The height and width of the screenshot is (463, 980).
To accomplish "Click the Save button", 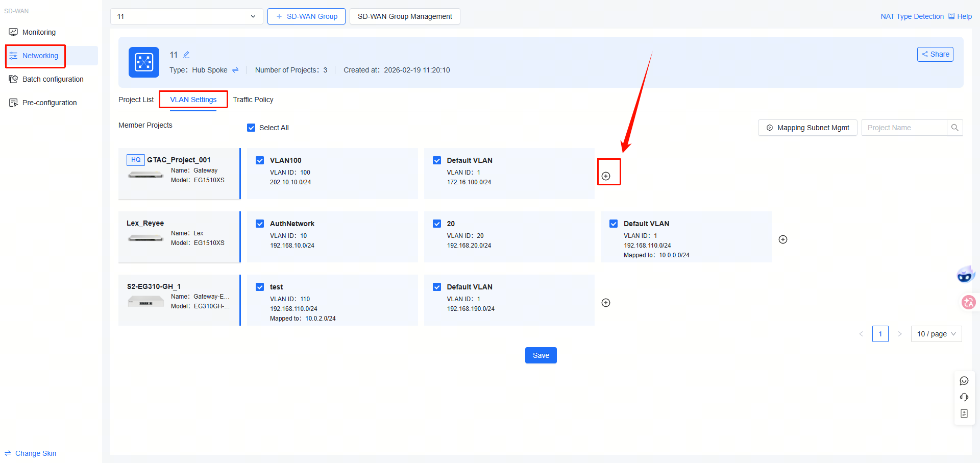I will click(541, 355).
